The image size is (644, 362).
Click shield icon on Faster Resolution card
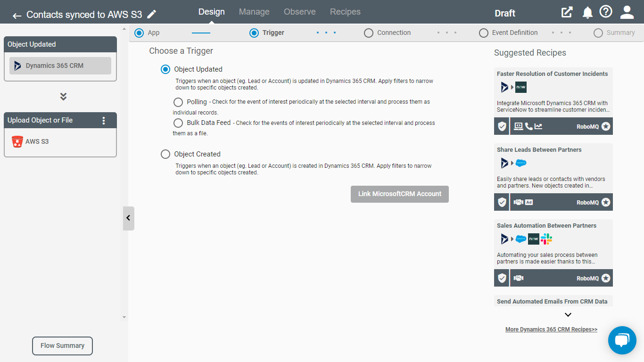[502, 126]
